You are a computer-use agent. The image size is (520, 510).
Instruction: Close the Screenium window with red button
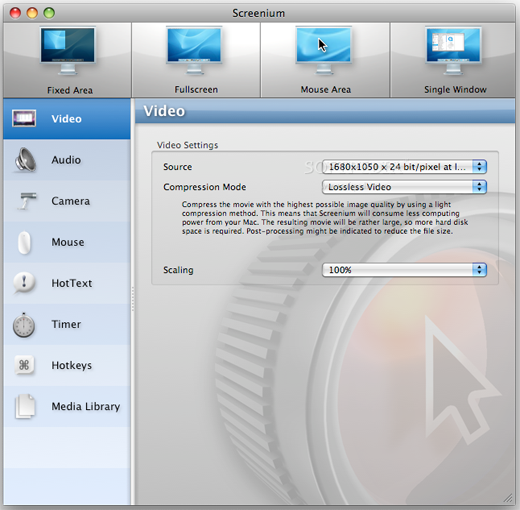(x=15, y=13)
